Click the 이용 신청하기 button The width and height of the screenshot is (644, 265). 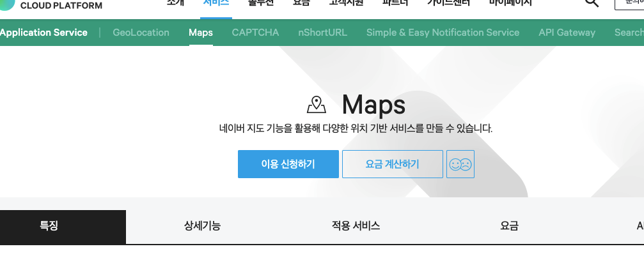(x=288, y=164)
